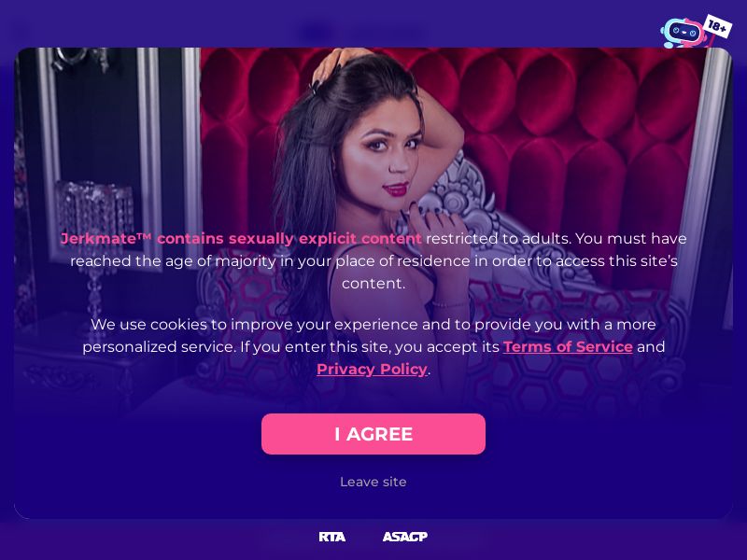747x560 pixels.
Task: Open the ASACP logo
Action: 405,537
